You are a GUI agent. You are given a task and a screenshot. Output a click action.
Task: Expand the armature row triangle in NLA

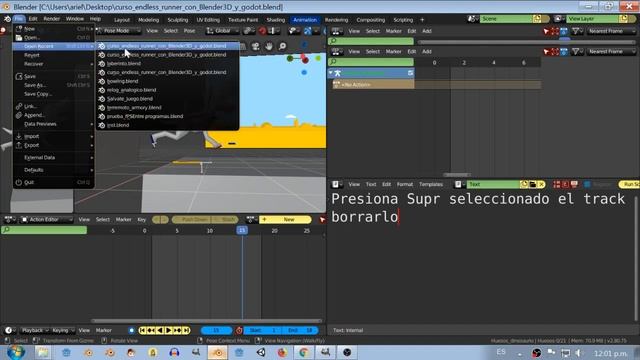point(331,73)
